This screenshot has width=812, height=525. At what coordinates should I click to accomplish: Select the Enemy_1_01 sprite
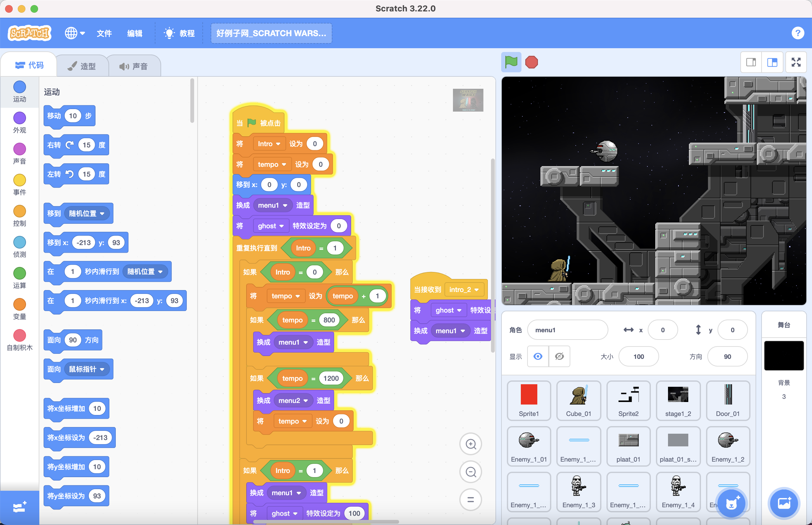[529, 446]
